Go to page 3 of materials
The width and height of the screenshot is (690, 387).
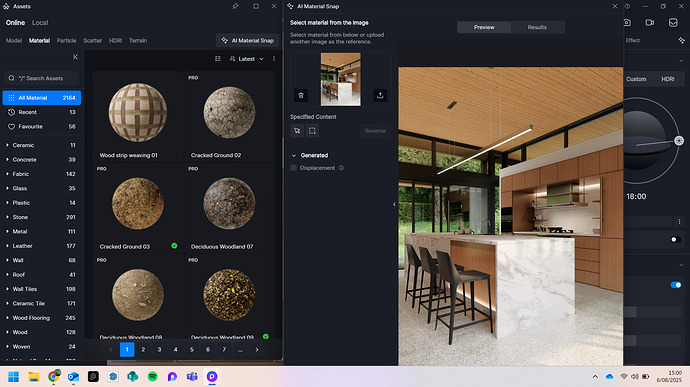coord(159,350)
